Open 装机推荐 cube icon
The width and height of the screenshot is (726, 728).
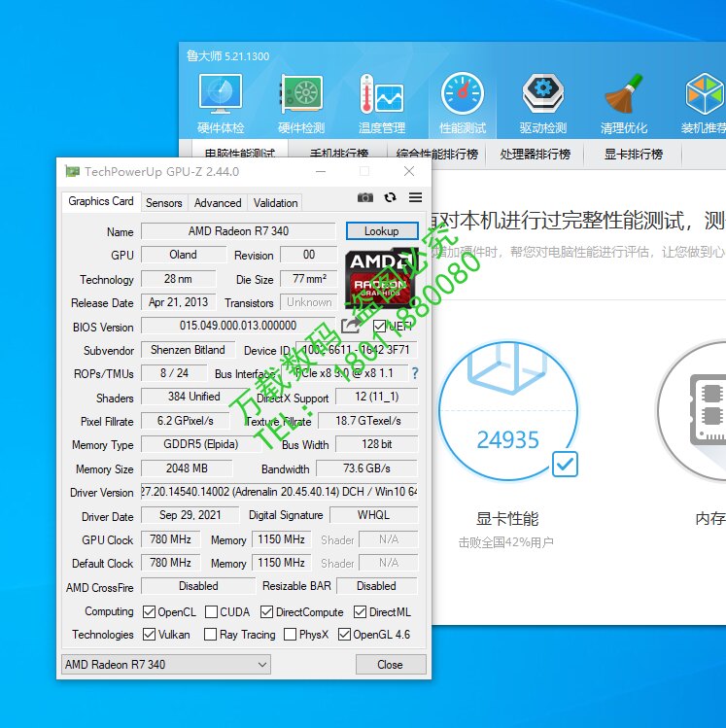(704, 104)
